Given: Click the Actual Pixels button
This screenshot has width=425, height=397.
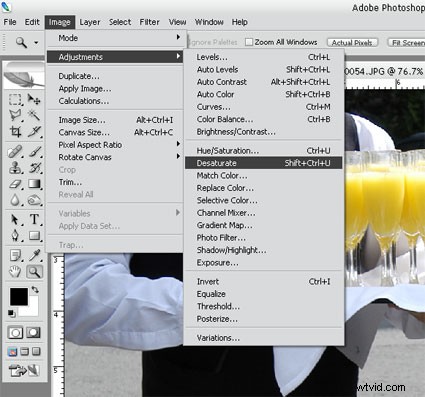Looking at the screenshot, I should [352, 43].
